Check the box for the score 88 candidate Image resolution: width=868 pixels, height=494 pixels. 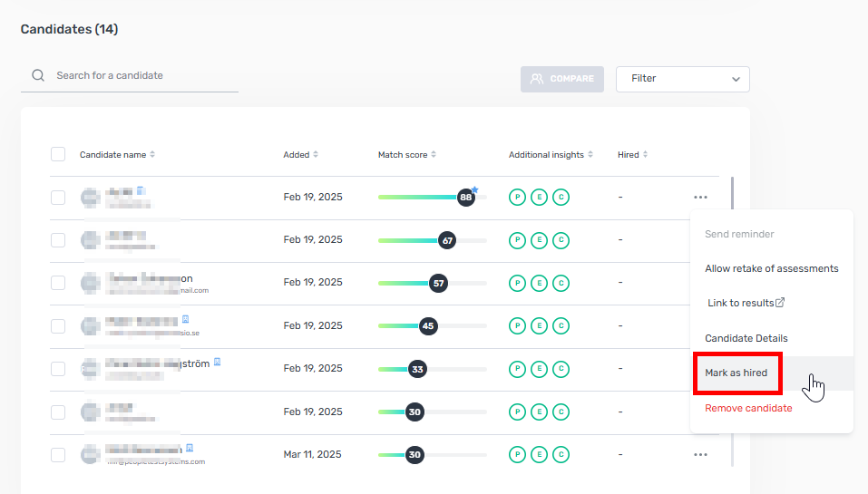(58, 198)
